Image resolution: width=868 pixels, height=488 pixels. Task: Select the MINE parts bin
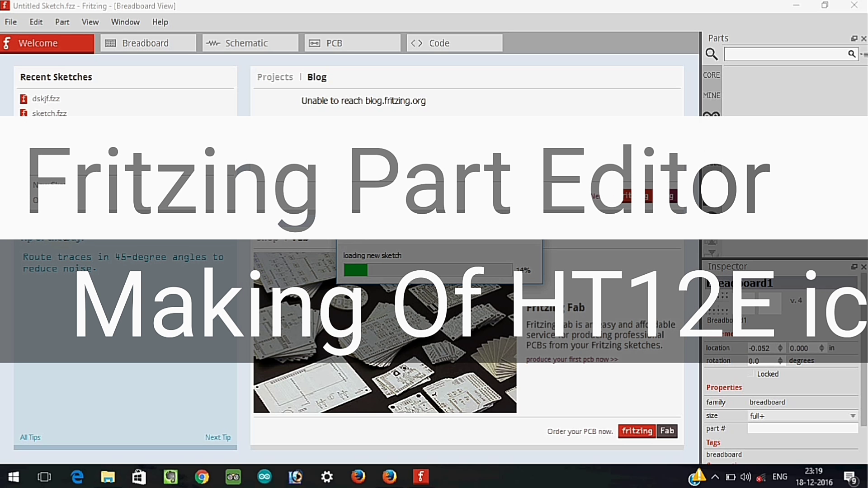point(712,95)
